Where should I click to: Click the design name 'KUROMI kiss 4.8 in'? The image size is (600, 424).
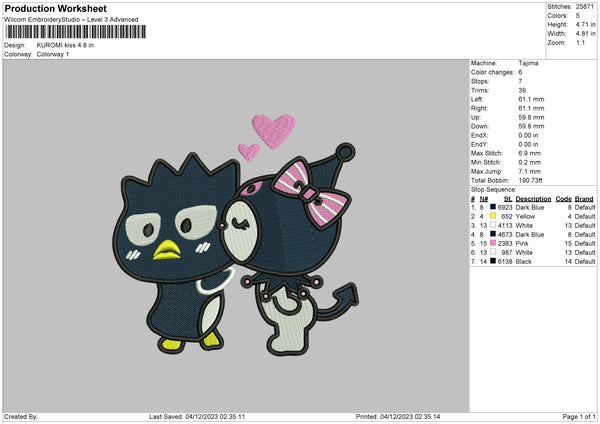[x=65, y=45]
